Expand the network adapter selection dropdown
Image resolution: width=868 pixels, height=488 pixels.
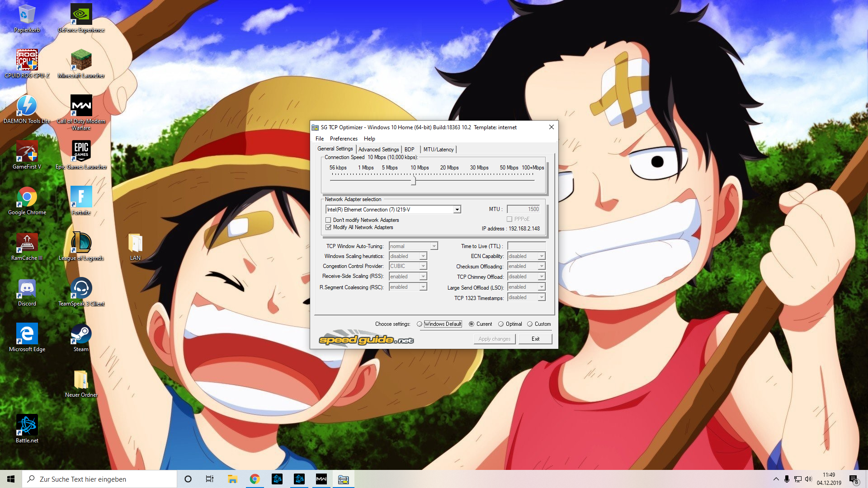click(x=457, y=210)
